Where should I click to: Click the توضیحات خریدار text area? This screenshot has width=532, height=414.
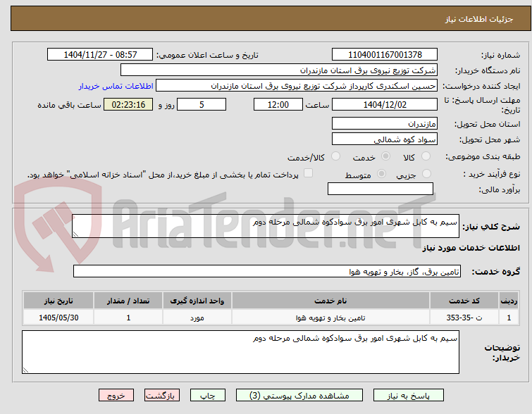tap(240, 352)
